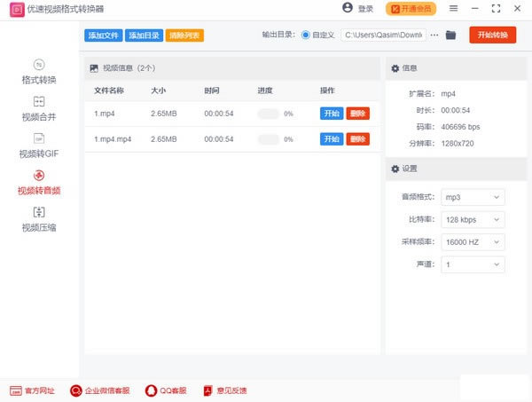Switch to video to GIF (视频转GIF)

pos(38,146)
